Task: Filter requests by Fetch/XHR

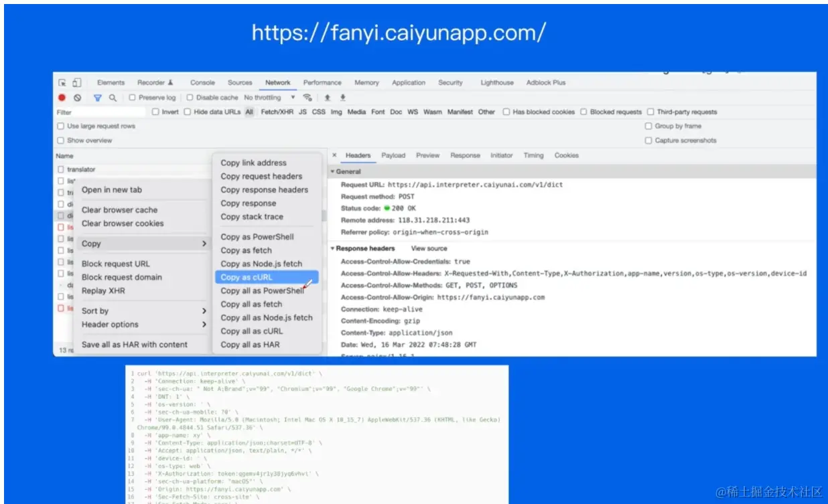Action: [277, 112]
